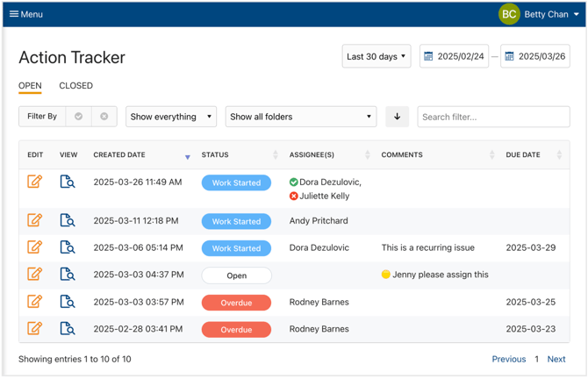Expand the Last 30 days dropdown
This screenshot has height=379, width=588.
[x=376, y=56]
